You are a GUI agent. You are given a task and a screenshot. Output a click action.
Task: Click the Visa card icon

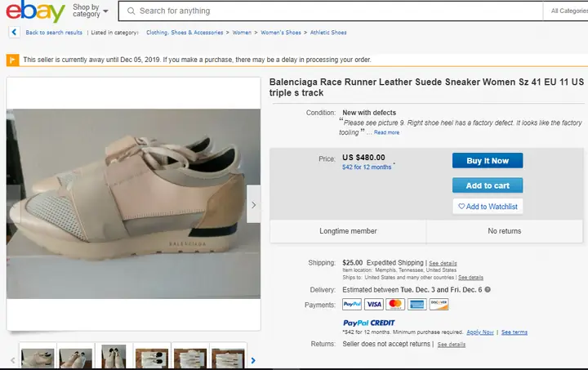coord(374,304)
